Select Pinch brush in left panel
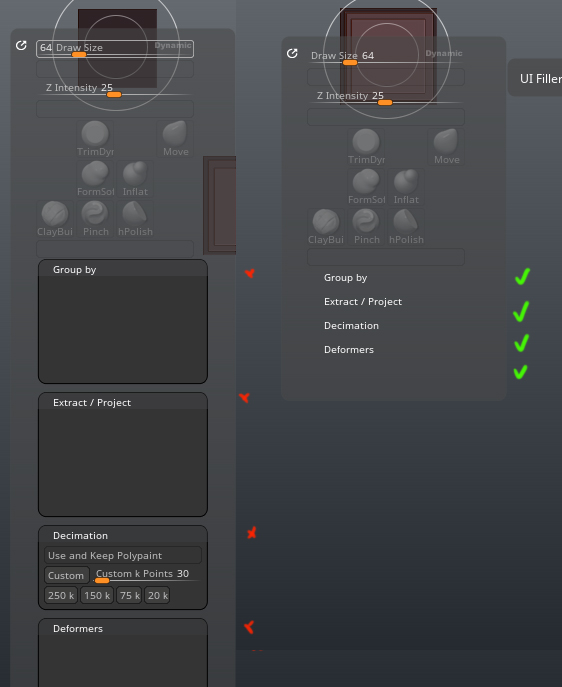 pos(95,219)
